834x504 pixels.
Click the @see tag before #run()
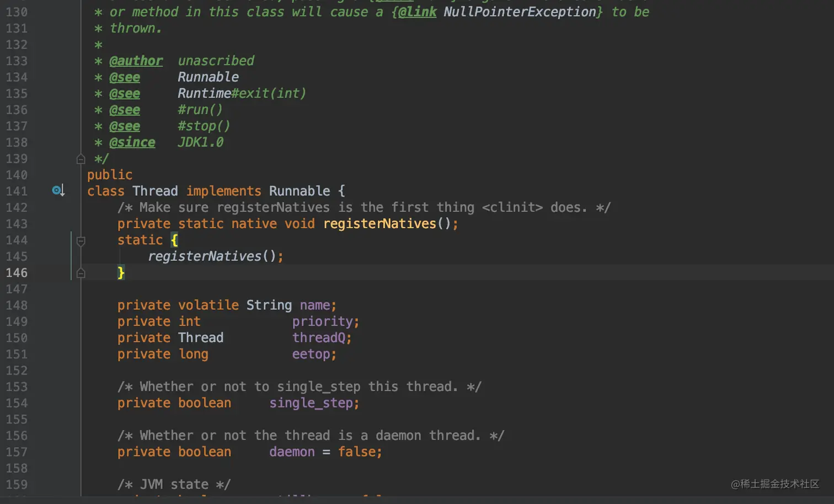coord(125,110)
